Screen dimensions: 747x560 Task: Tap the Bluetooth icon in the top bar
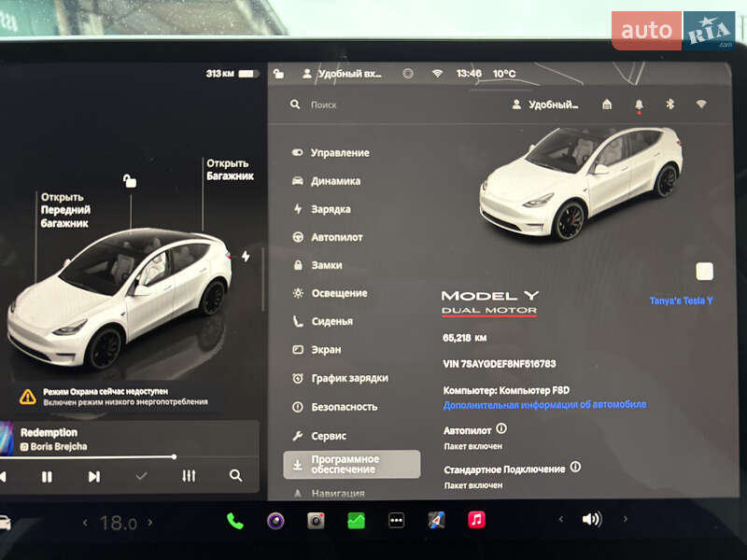tap(669, 105)
